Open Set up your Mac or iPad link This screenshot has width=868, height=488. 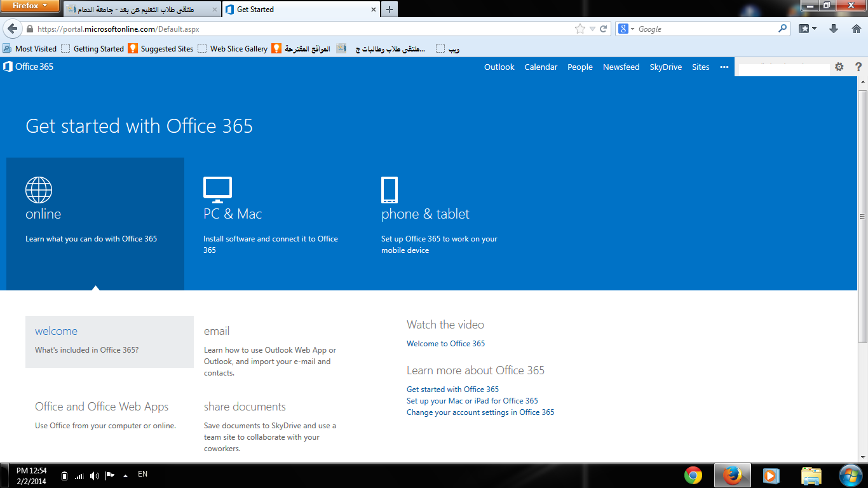pyautogui.click(x=472, y=401)
